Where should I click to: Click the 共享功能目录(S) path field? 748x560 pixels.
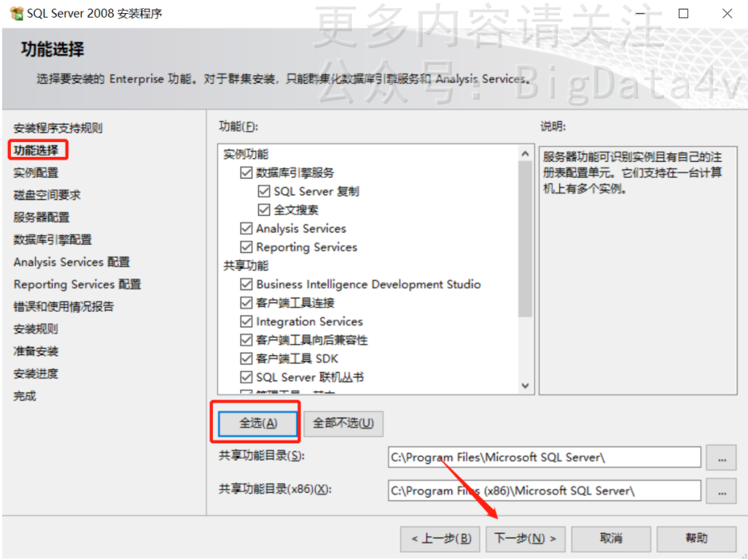click(x=545, y=457)
